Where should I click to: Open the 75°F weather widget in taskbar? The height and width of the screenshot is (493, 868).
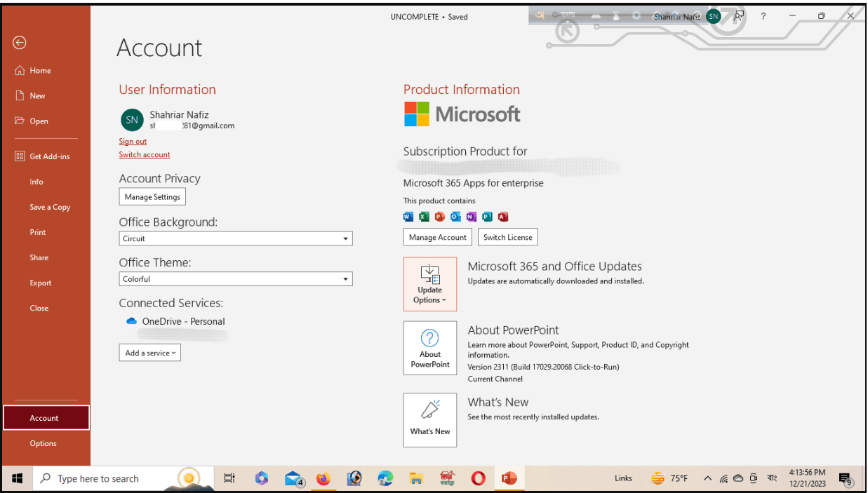[669, 478]
